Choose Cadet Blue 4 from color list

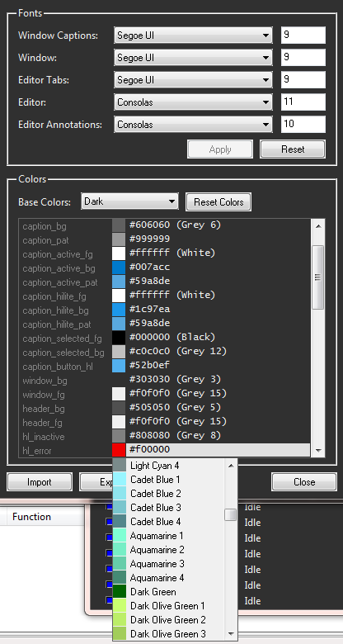169,522
